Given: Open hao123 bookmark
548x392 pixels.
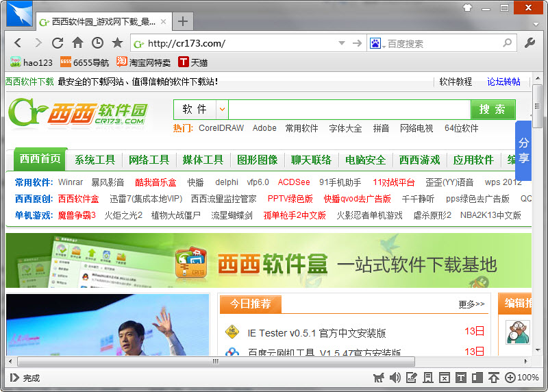Looking at the screenshot, I should pos(31,62).
